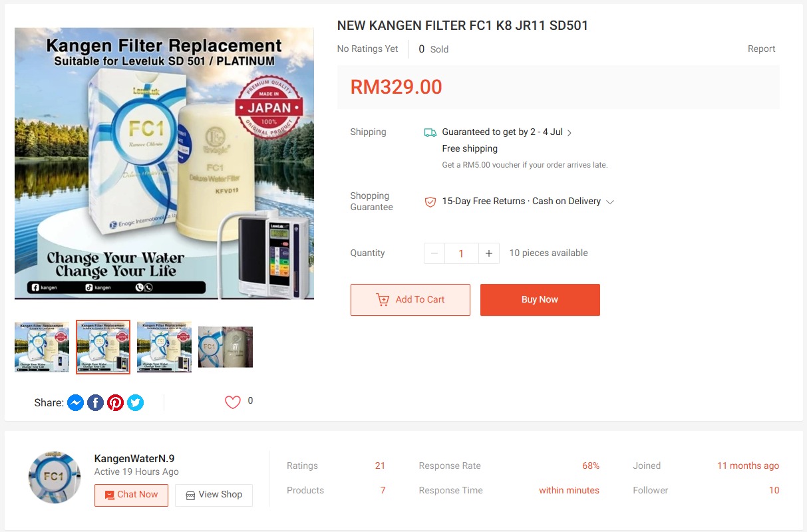Image resolution: width=807 pixels, height=532 pixels.
Task: Click the Buy Now button
Action: point(540,300)
